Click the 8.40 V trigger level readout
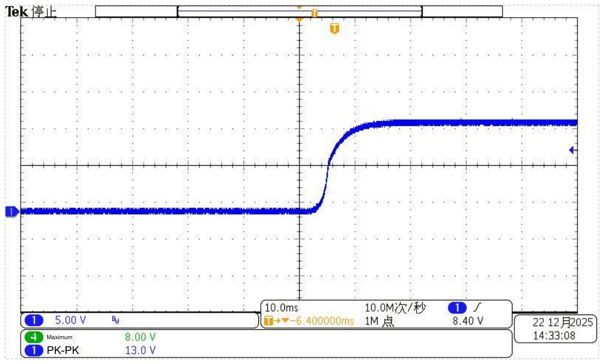Screen dimensions: 604x364 [468, 321]
